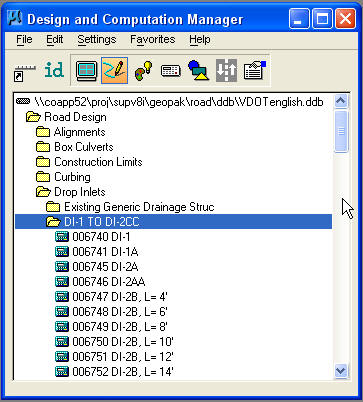Select the Display mode toolbar icon
The image size is (363, 402).
click(x=87, y=71)
